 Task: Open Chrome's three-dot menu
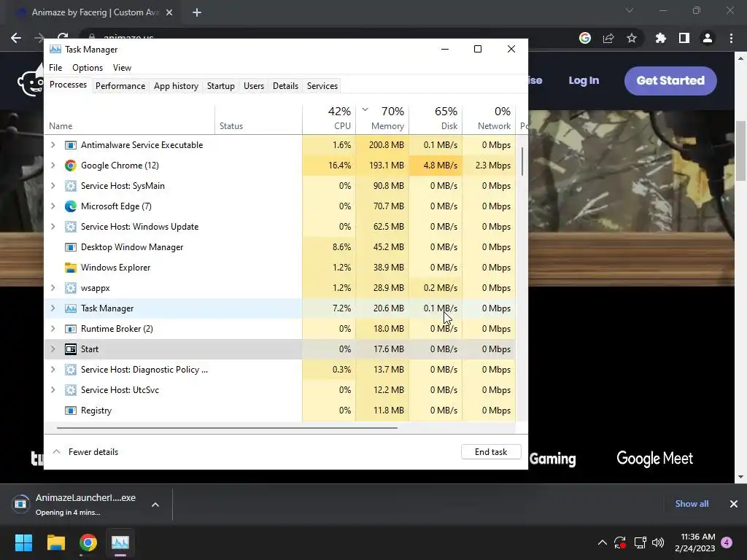731,38
